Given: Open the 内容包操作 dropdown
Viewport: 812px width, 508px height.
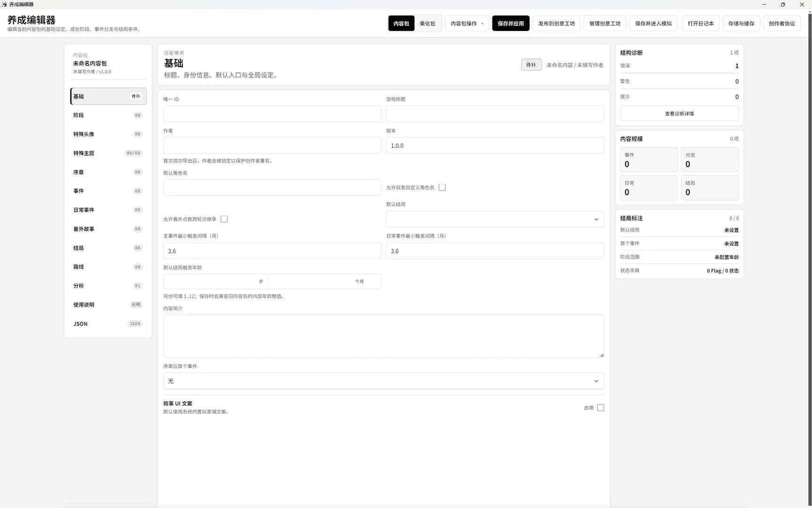Looking at the screenshot, I should tap(467, 24).
